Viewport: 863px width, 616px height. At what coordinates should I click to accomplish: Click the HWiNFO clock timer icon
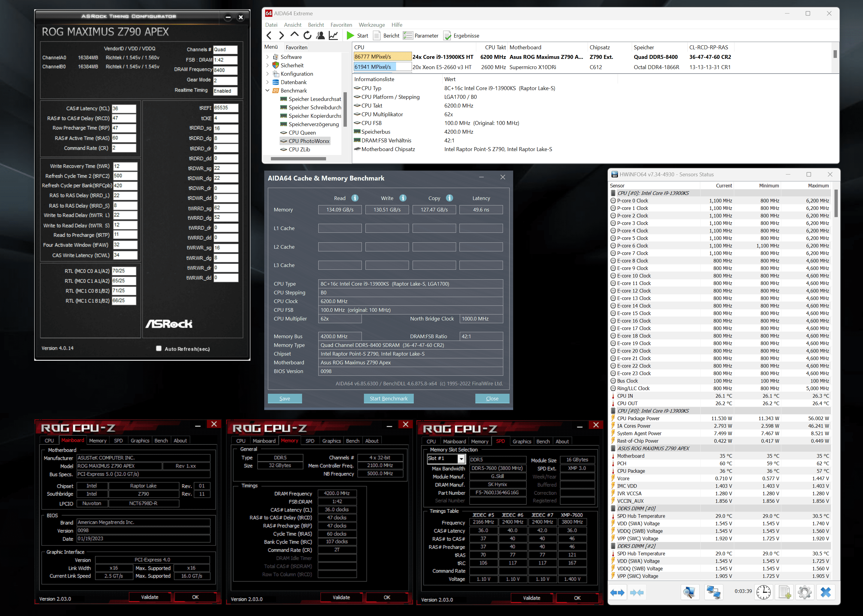[763, 593]
